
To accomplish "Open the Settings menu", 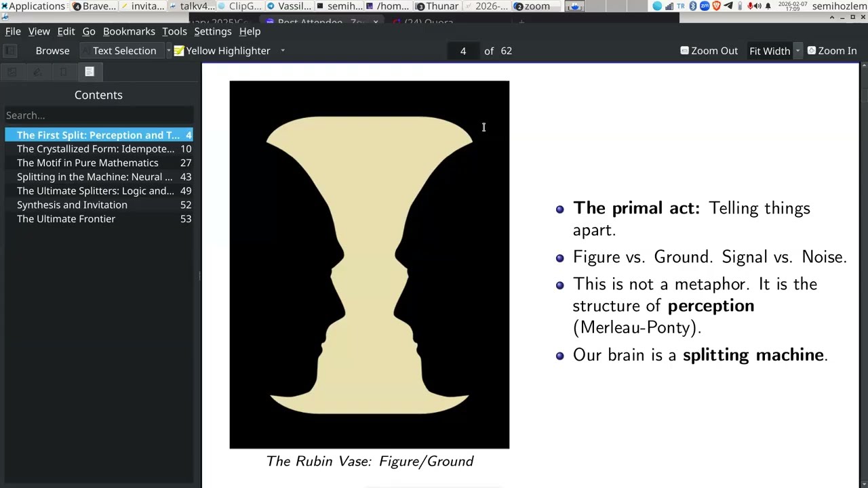I will coord(213,31).
